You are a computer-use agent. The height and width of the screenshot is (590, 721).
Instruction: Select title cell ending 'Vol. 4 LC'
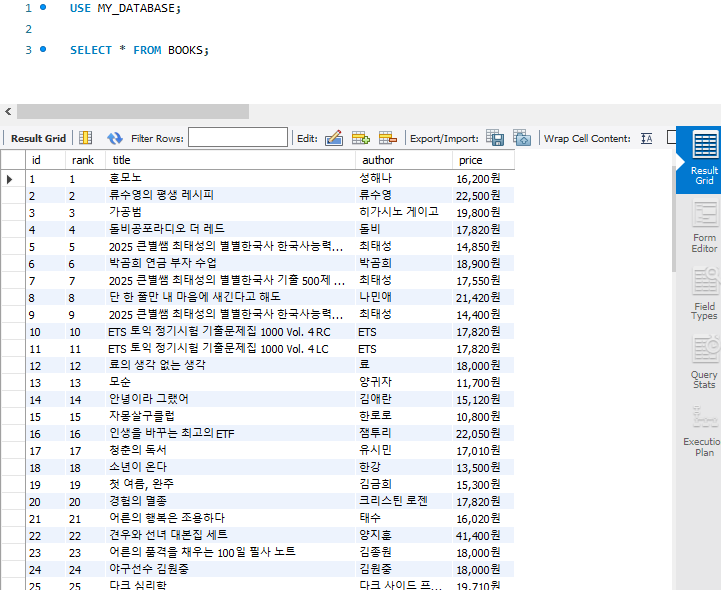pyautogui.click(x=230, y=349)
